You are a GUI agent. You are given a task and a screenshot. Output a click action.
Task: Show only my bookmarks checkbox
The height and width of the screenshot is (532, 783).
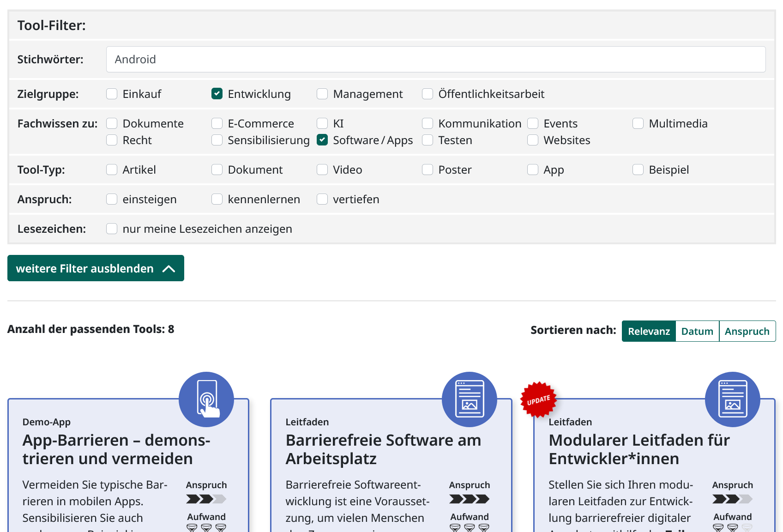(x=112, y=229)
